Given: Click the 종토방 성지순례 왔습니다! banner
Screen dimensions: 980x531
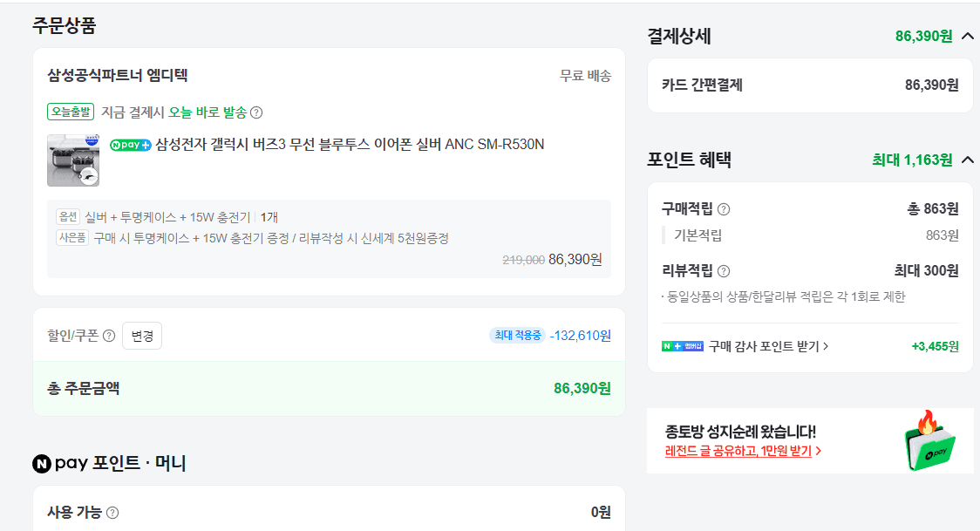Looking at the screenshot, I should (810, 440).
